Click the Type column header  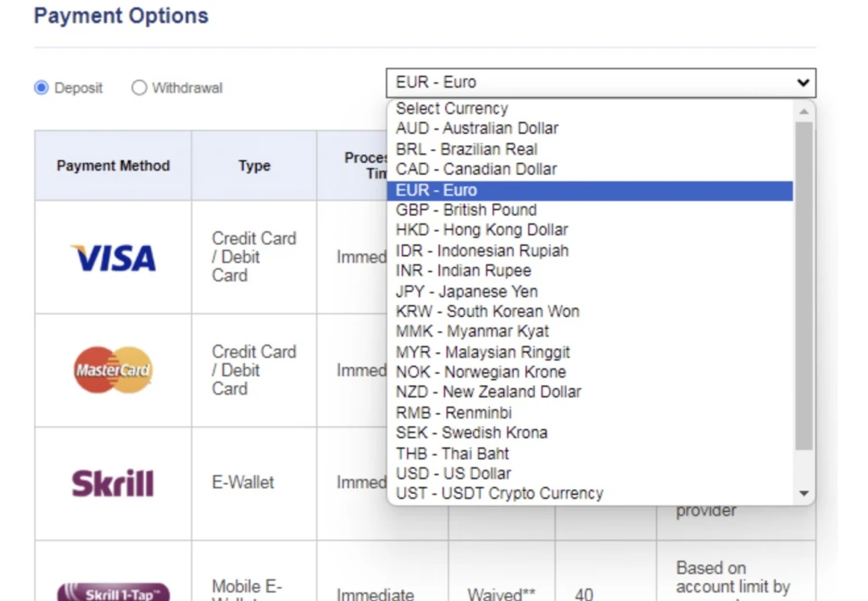tap(254, 166)
